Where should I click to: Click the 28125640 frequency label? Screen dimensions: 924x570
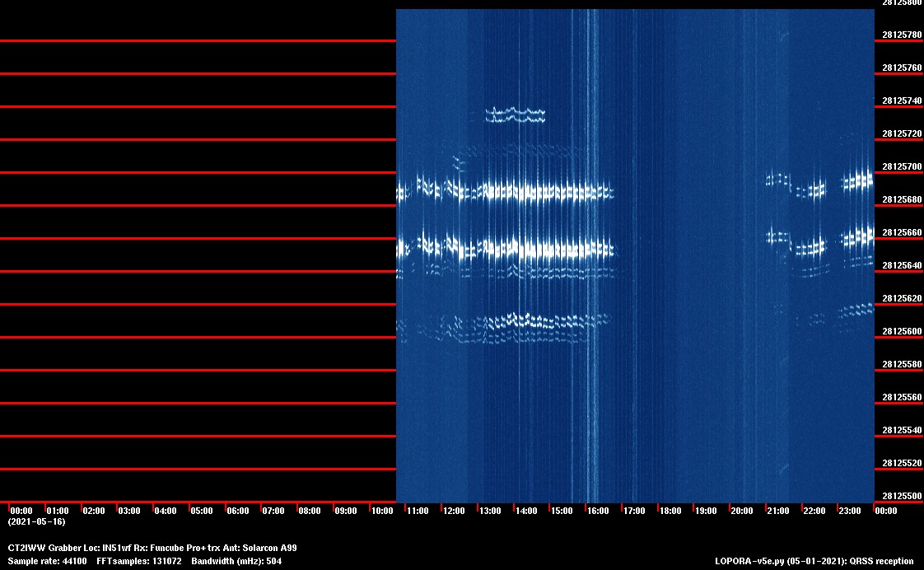pos(903,266)
